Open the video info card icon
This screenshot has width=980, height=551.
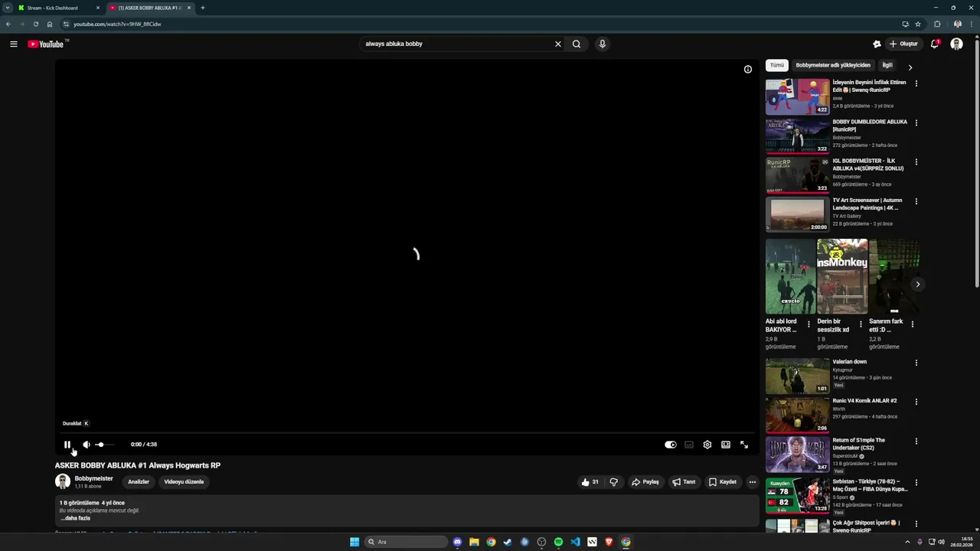(x=748, y=70)
